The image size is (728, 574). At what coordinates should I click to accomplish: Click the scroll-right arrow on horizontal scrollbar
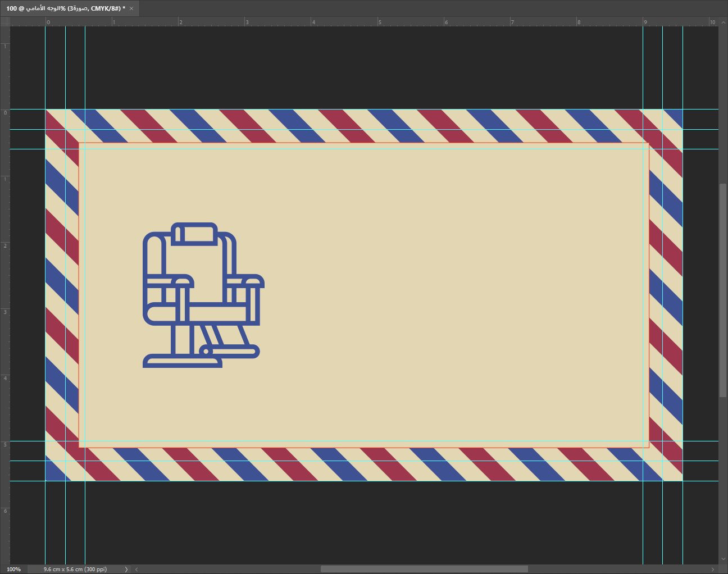click(714, 569)
